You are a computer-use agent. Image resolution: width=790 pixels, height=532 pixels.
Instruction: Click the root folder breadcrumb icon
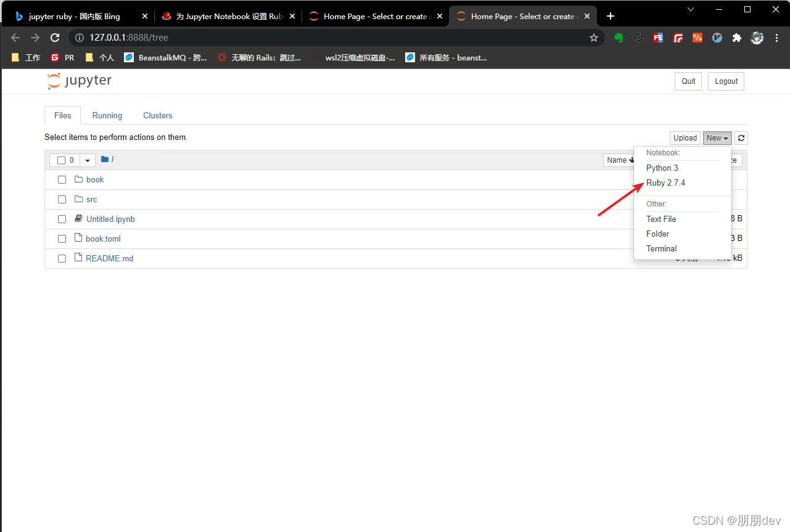(105, 159)
